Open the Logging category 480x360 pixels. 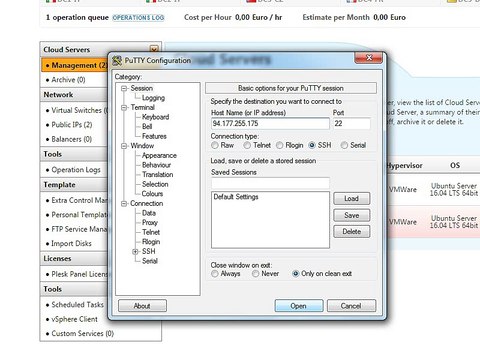coord(153,98)
